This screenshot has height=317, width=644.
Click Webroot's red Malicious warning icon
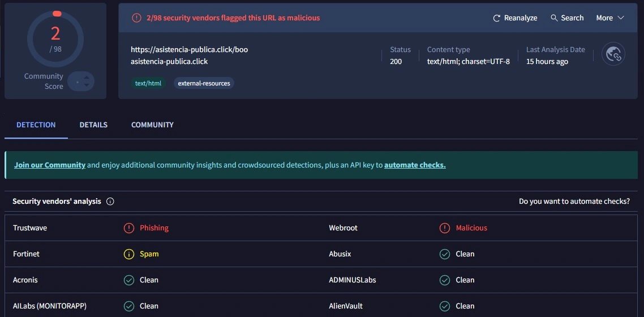click(445, 228)
